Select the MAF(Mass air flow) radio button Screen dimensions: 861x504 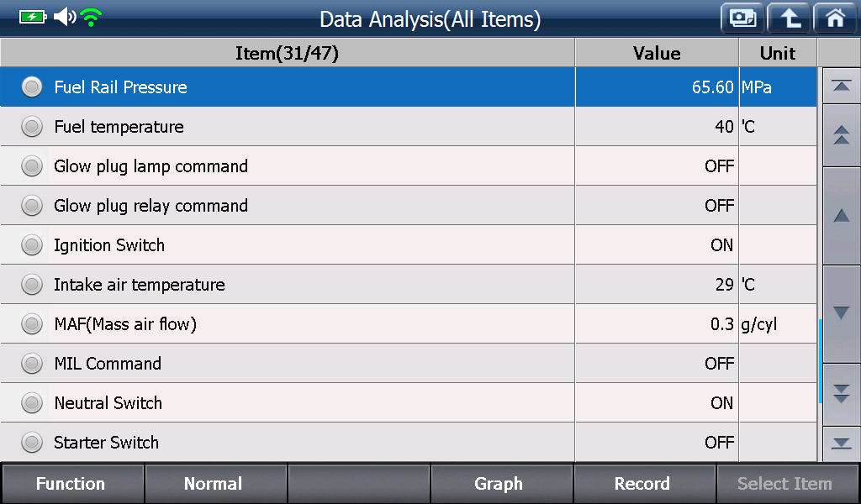32,324
